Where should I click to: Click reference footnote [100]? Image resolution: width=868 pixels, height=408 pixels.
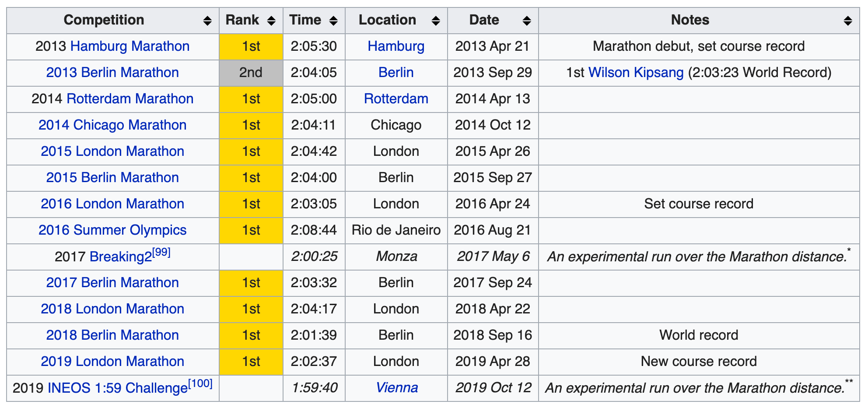[200, 384]
